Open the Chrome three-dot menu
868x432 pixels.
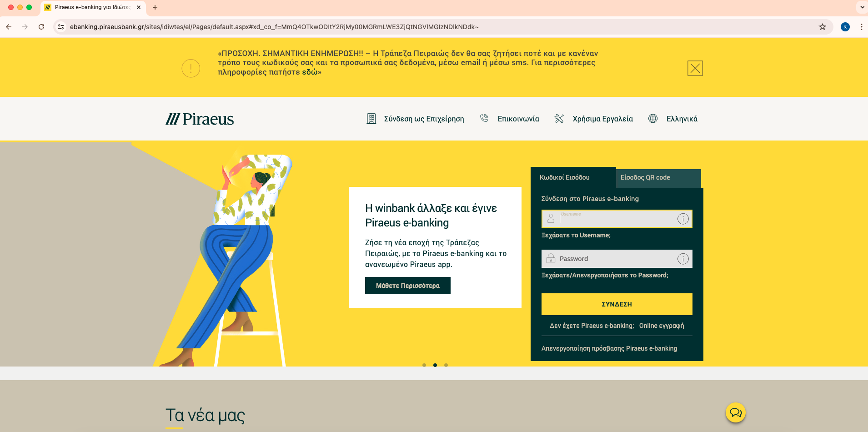pos(861,27)
